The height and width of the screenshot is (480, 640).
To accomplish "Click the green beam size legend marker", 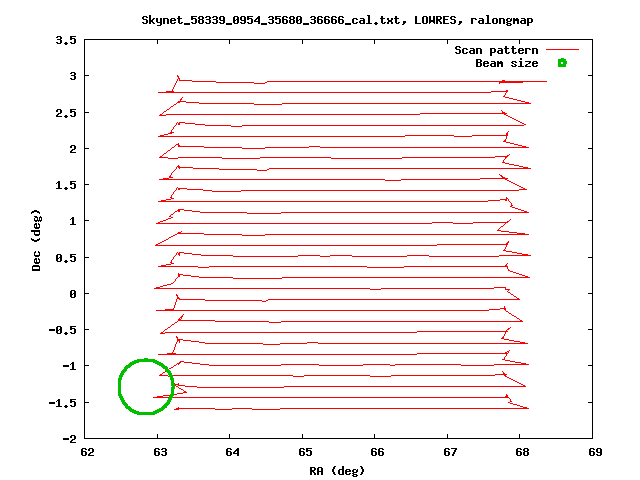I will (562, 63).
